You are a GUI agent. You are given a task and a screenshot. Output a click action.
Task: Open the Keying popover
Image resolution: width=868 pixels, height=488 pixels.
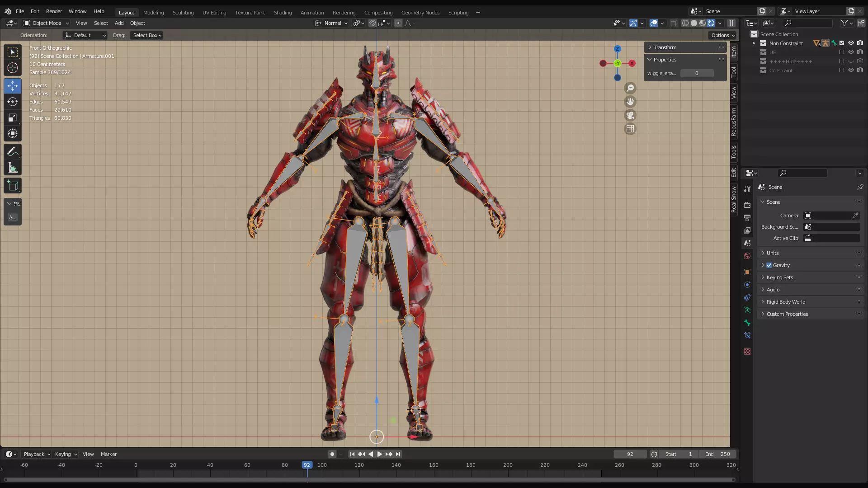pos(66,454)
